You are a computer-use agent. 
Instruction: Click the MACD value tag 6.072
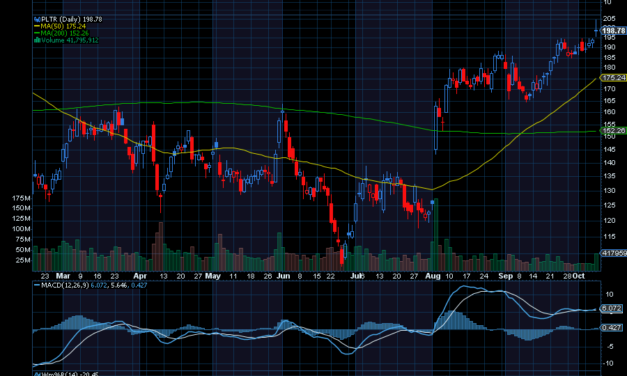point(611,308)
